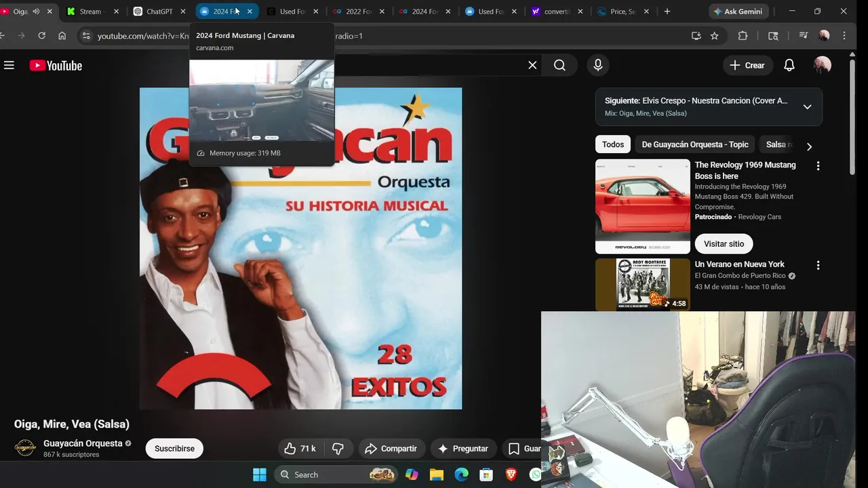Bookmark this page with star icon
868x488 pixels.
tap(714, 35)
